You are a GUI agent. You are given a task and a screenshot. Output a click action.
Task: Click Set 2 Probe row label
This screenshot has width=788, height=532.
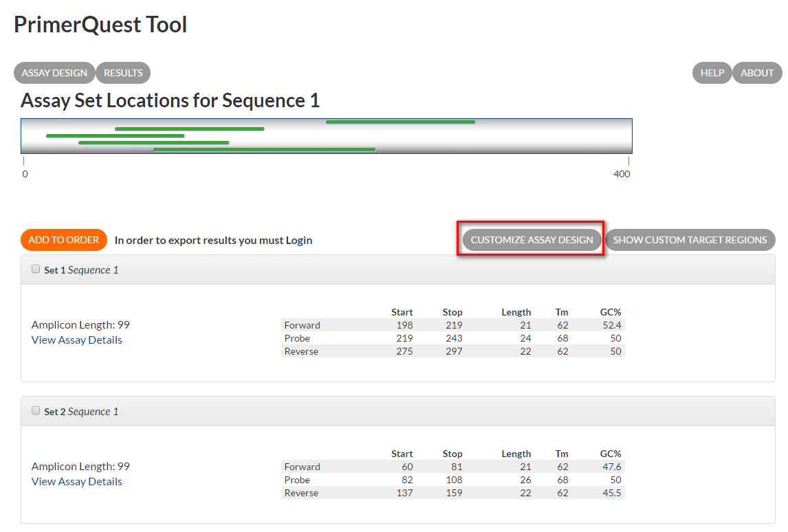click(x=297, y=480)
